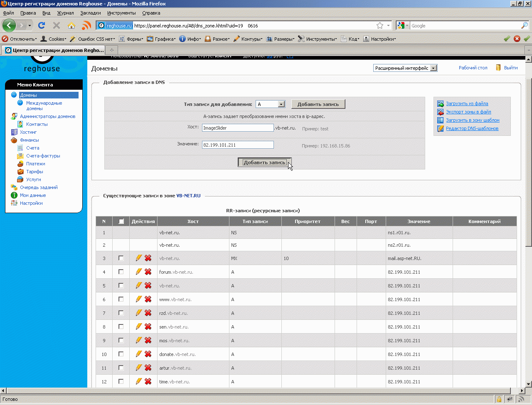The width and height of the screenshot is (532, 405).
Task: Open the record type dropdown showing A
Action: pyautogui.click(x=270, y=104)
